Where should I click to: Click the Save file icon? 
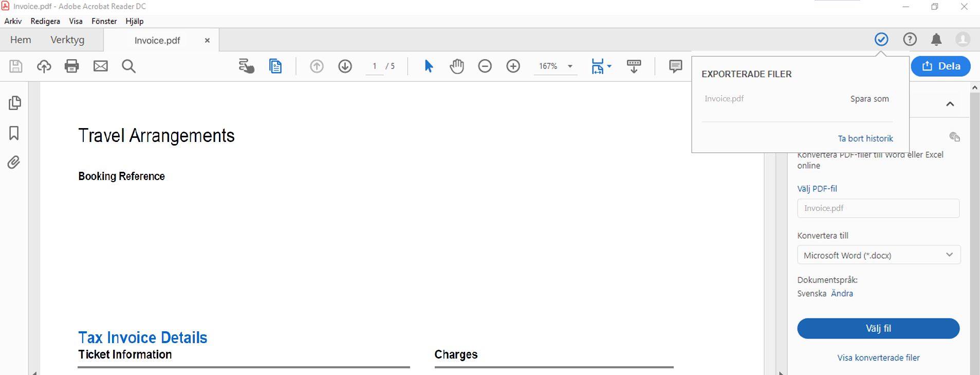point(16,66)
